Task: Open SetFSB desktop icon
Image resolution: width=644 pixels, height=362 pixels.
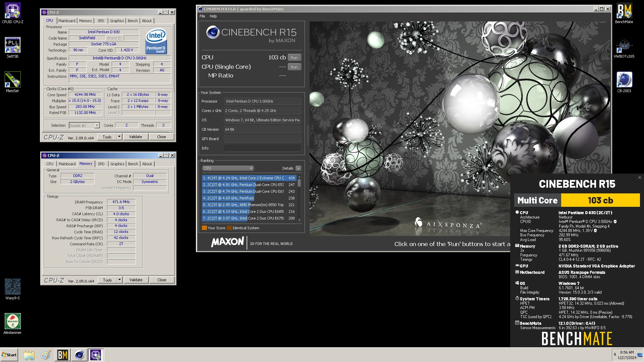Action: [x=12, y=48]
